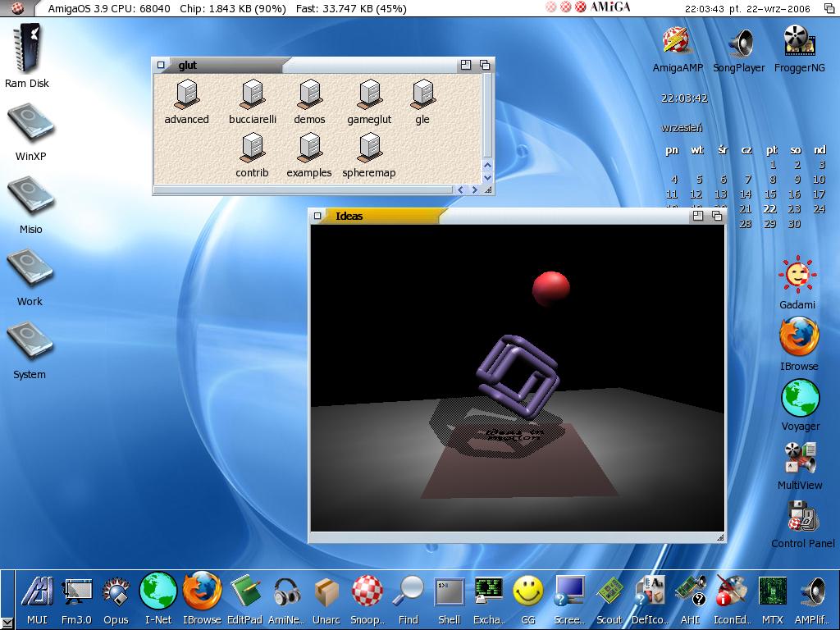Image resolution: width=840 pixels, height=630 pixels.
Task: Open the advanced folder in glut
Action: 187,94
